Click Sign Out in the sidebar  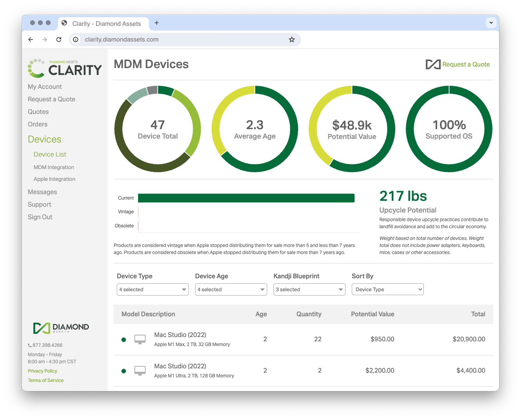pos(40,217)
